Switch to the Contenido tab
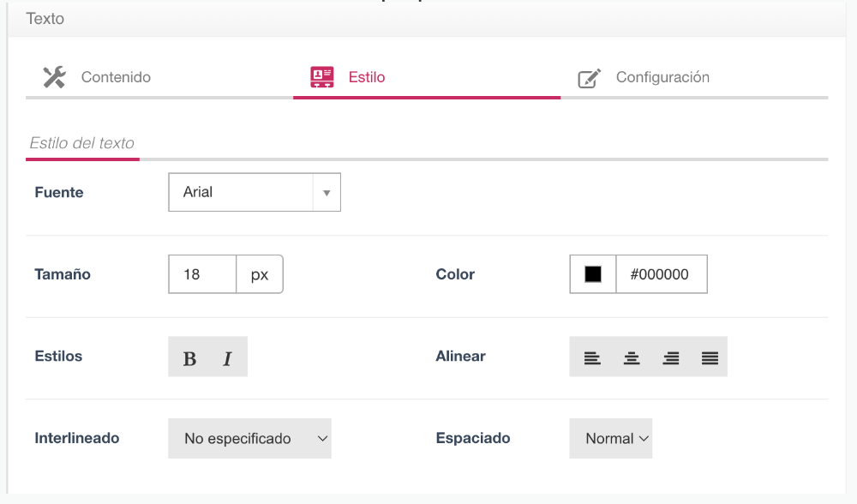The image size is (857, 504). tap(116, 77)
